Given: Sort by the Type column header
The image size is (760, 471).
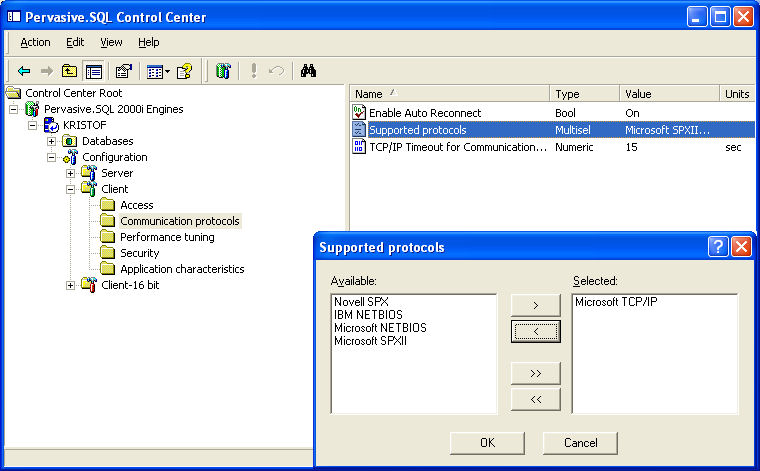Looking at the screenshot, I should click(585, 94).
